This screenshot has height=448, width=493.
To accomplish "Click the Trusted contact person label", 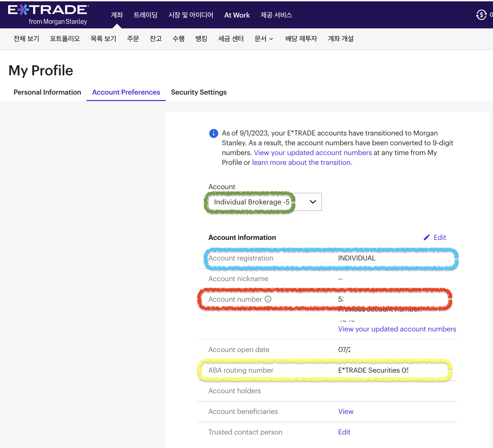I will 245,432.
